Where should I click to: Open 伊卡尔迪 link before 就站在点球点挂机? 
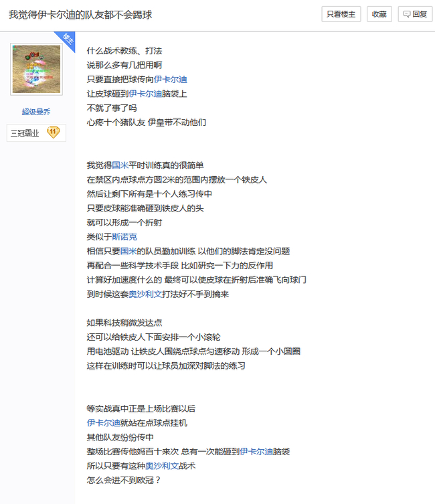point(104,423)
